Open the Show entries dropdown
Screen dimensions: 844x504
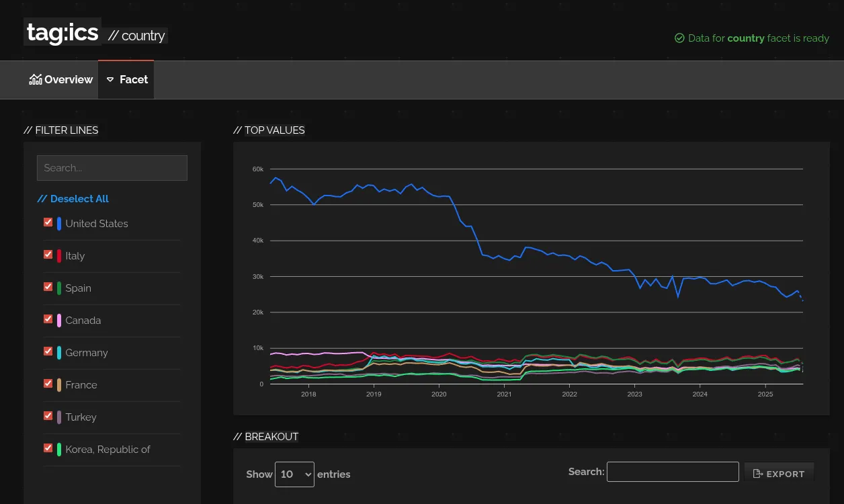click(x=294, y=474)
